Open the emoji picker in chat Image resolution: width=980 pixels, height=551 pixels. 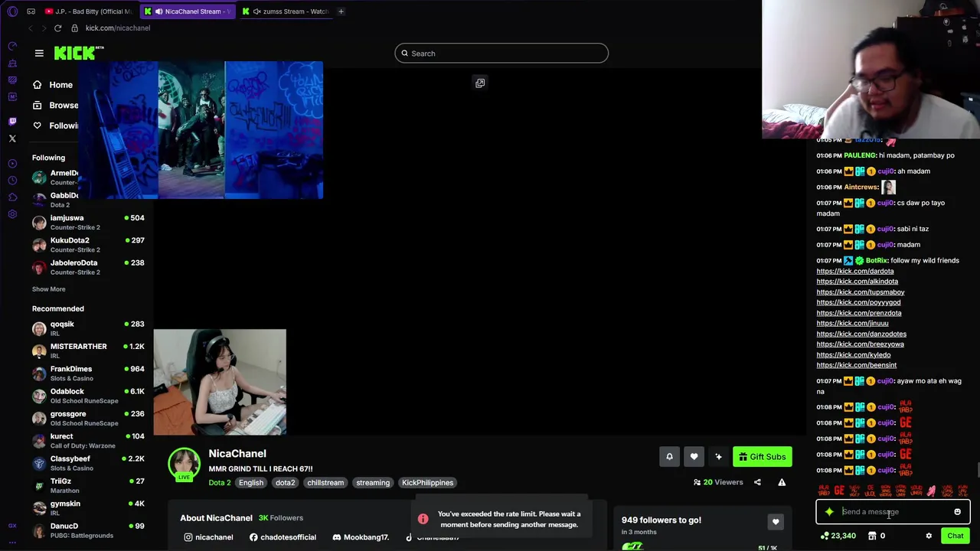(x=957, y=512)
